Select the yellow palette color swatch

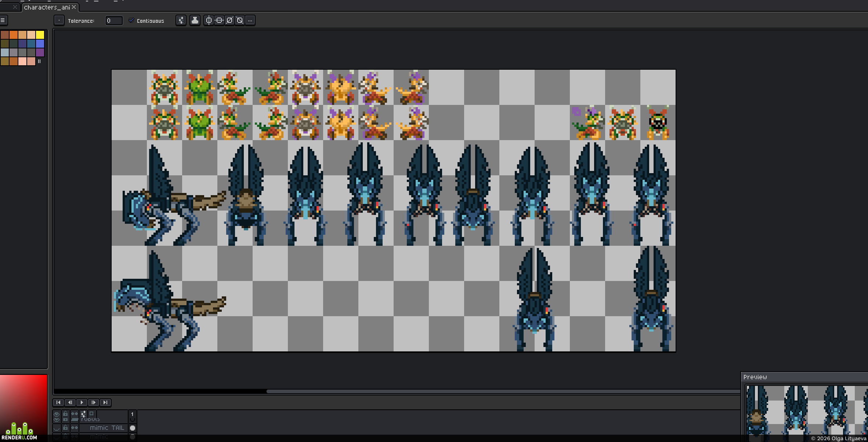(40, 35)
